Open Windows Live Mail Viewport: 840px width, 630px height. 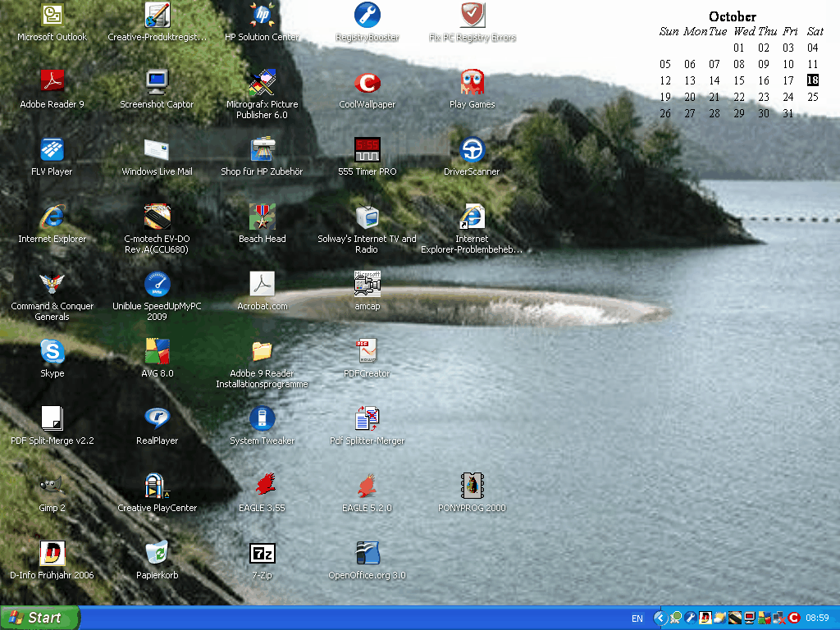click(x=157, y=149)
